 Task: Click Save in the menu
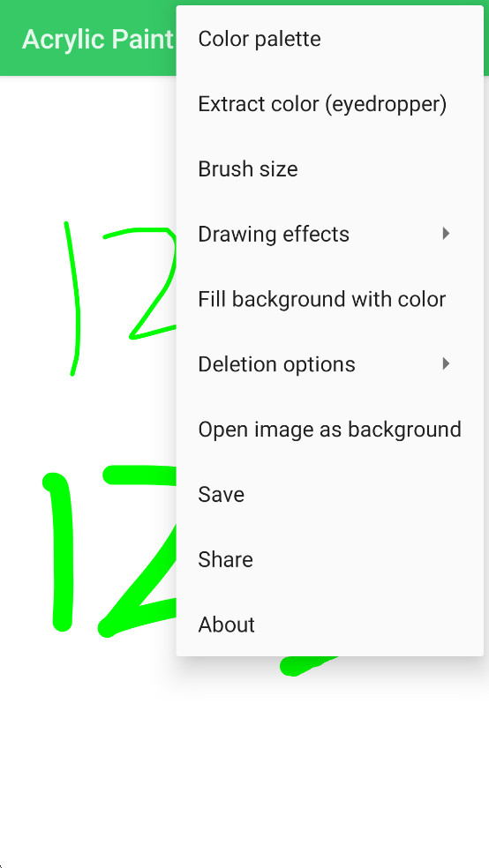[329, 494]
